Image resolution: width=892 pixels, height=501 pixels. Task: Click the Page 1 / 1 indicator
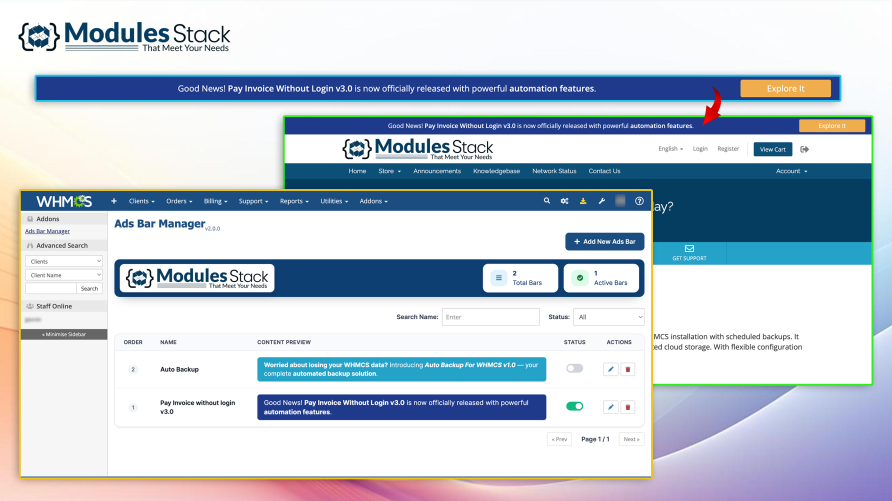click(595, 439)
